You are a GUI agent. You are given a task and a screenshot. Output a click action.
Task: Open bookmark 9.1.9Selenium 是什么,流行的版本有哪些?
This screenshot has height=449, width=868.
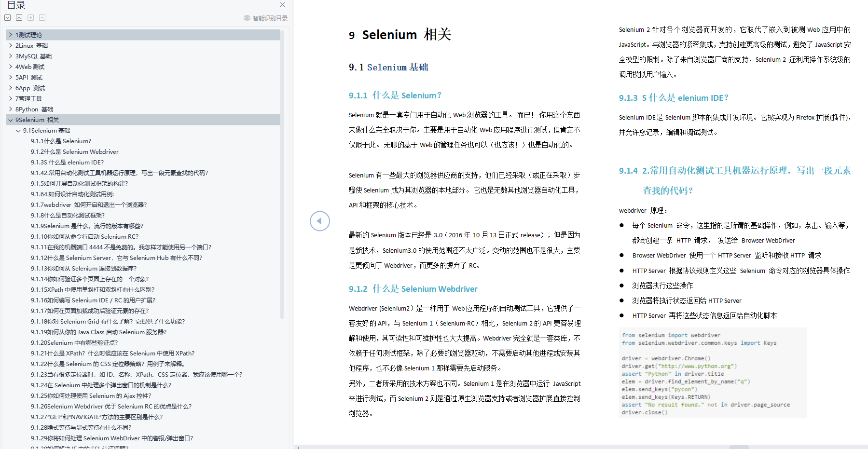(x=87, y=226)
